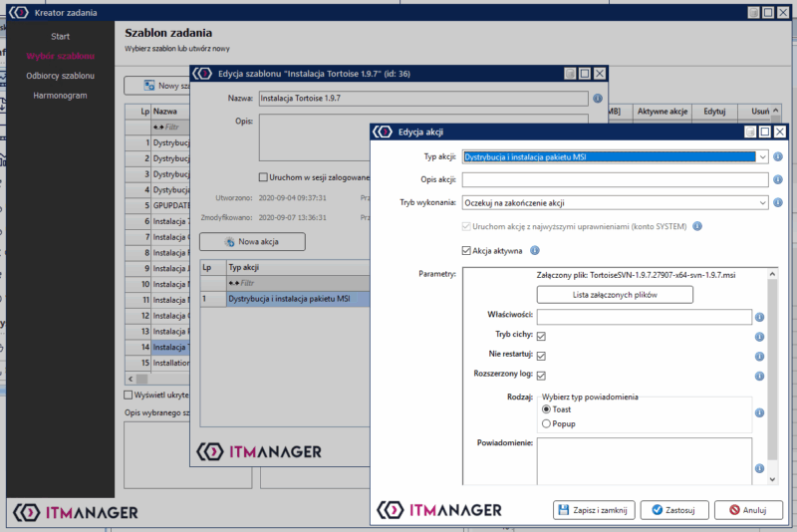Go to Harmonogram in sidebar
The image size is (797, 532).
pos(60,96)
